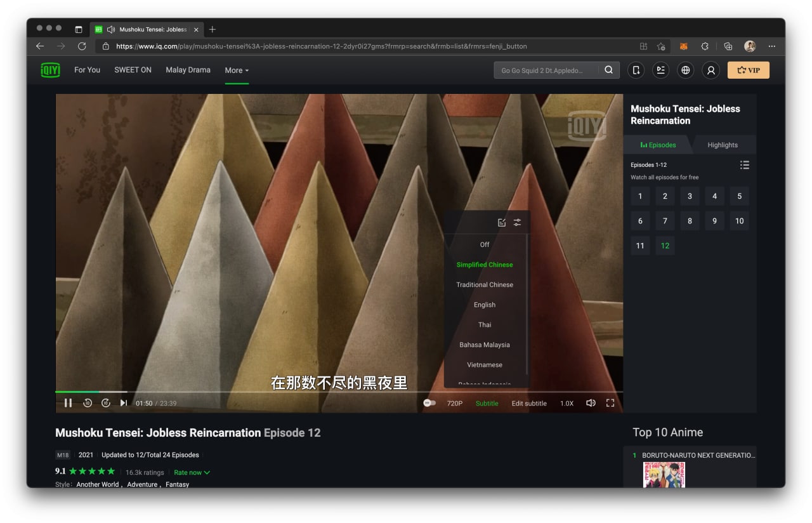The width and height of the screenshot is (812, 523).
Task: Turn subtitles Off
Action: (x=485, y=244)
